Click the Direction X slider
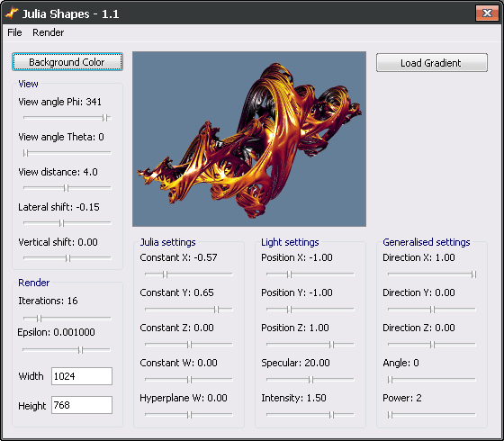The image size is (504, 441). coord(432,274)
